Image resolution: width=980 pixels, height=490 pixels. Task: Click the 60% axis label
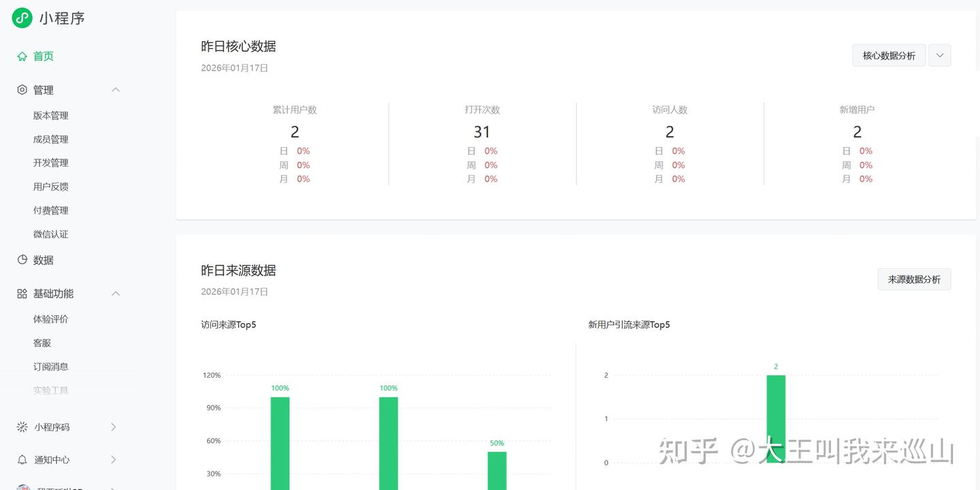click(x=214, y=441)
